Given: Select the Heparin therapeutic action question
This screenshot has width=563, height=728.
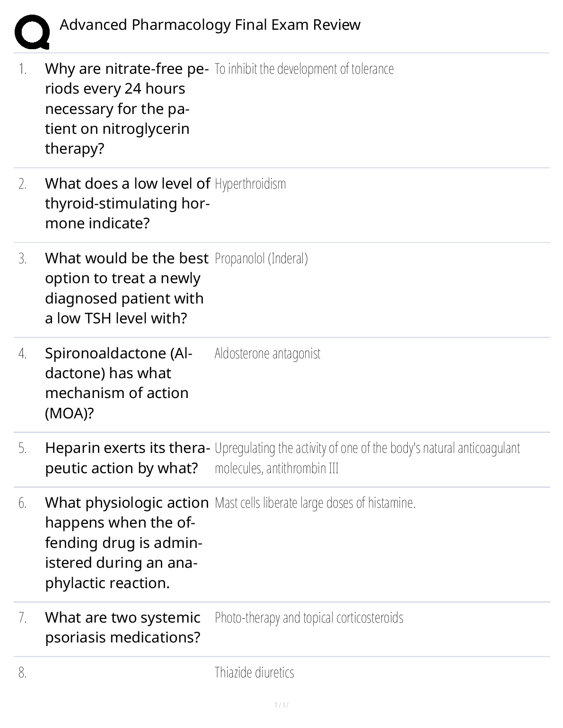Looking at the screenshot, I should point(127,458).
